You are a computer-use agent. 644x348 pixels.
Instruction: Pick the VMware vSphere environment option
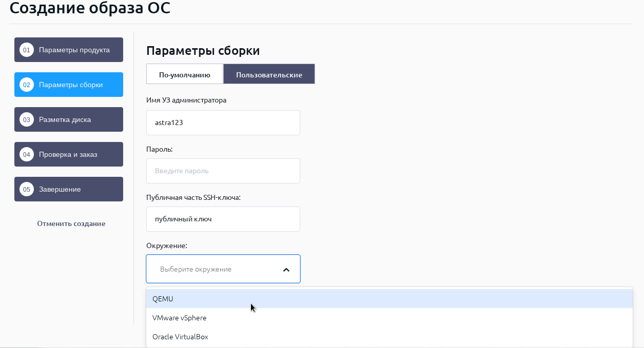point(179,318)
